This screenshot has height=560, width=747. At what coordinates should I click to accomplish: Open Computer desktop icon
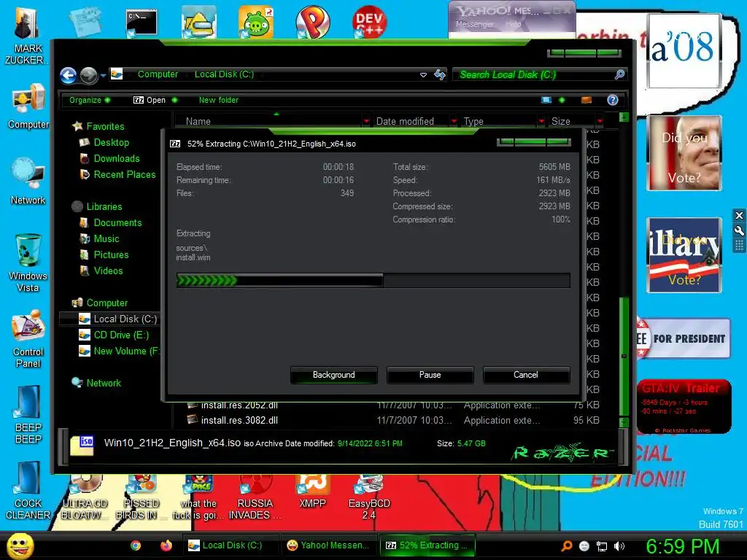pyautogui.click(x=28, y=106)
